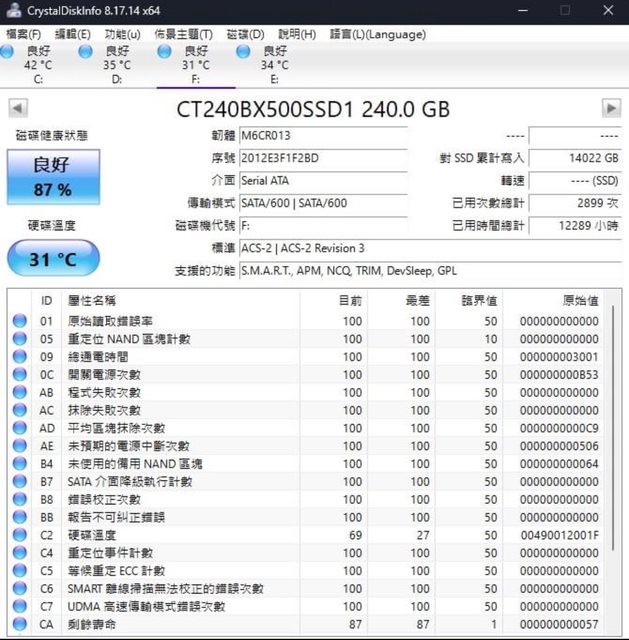Open the 功能(u) menu
Viewport: 629px width, 640px height.
123,34
